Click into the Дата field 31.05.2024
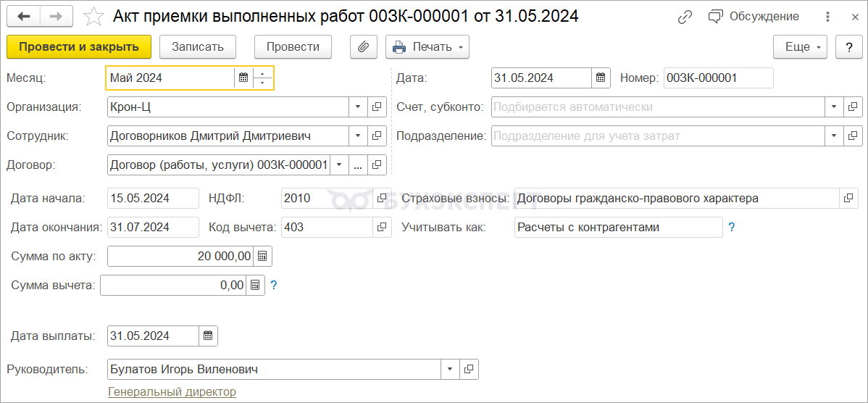 click(541, 78)
